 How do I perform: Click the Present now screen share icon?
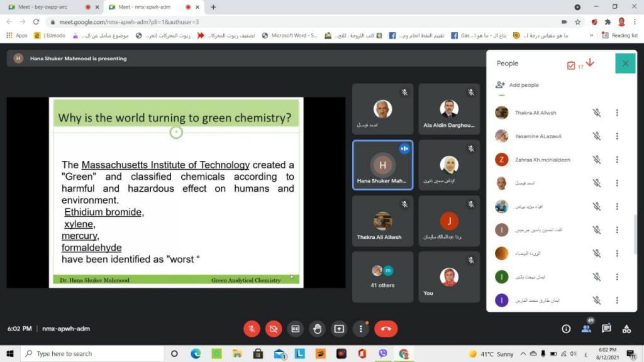tap(339, 329)
